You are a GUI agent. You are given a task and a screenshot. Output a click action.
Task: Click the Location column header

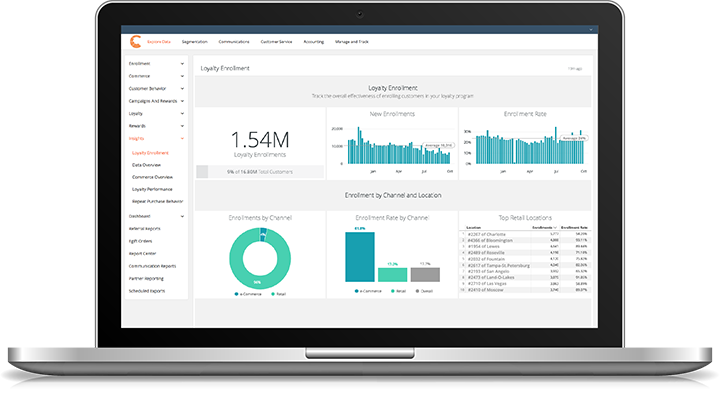point(473,228)
